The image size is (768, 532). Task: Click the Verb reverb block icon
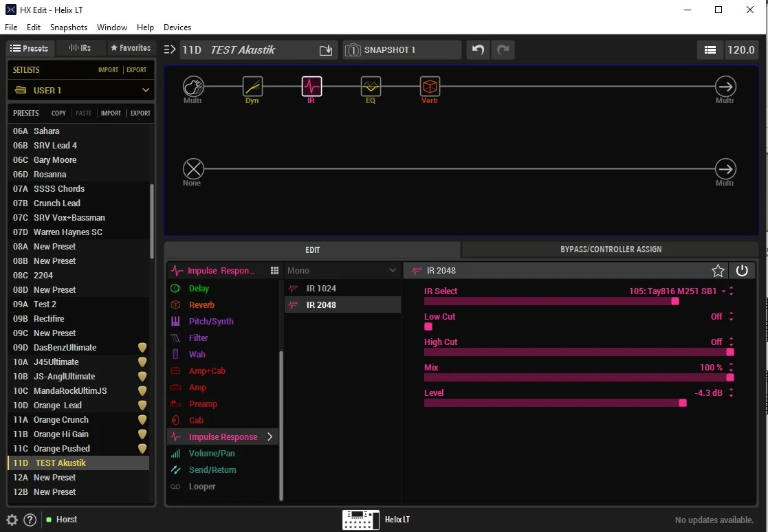point(430,87)
